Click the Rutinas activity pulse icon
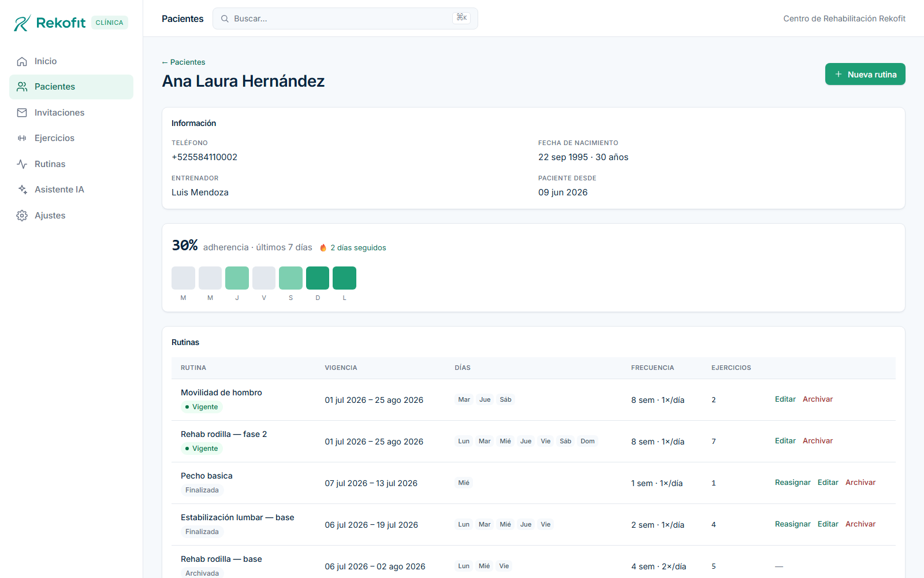This screenshot has height=578, width=924. pyautogui.click(x=22, y=164)
